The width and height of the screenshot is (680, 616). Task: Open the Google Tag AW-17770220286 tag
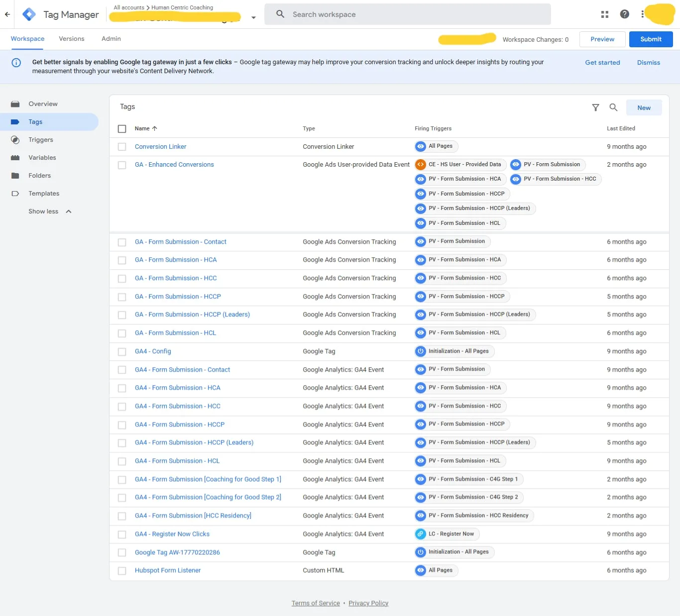pyautogui.click(x=177, y=552)
